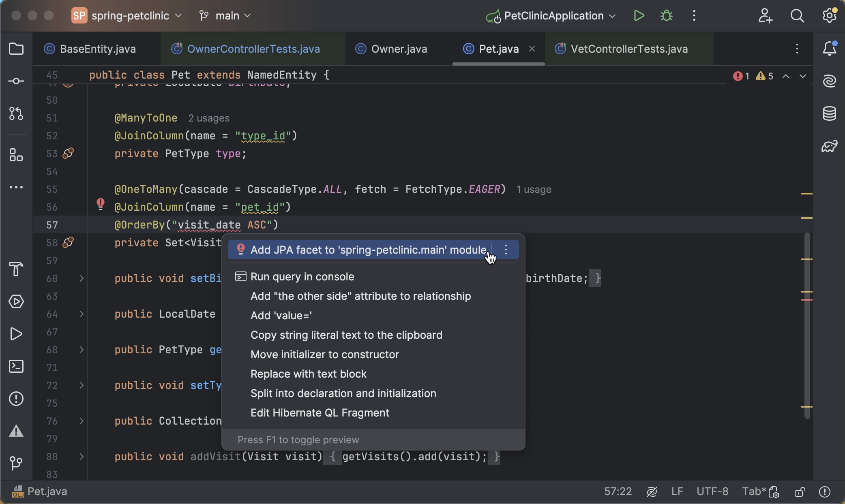
Task: Open the AI Assistant panel
Action: tap(830, 81)
